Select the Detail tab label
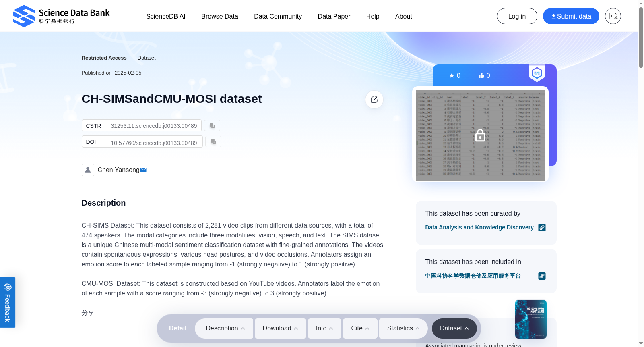 tap(178, 328)
